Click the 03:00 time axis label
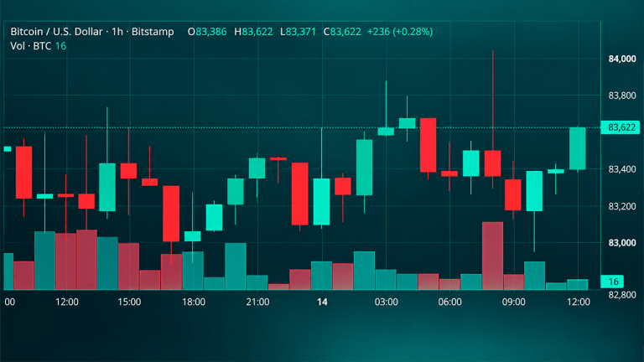The height and width of the screenshot is (362, 644). [386, 302]
